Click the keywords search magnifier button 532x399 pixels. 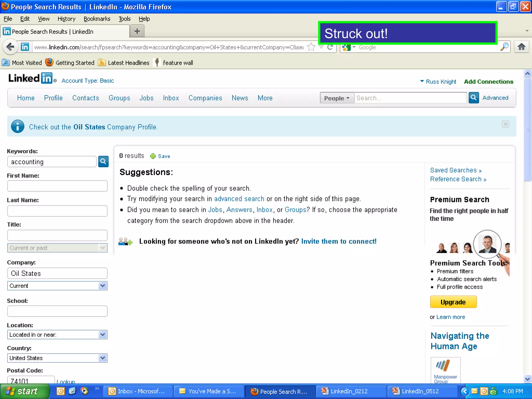(x=103, y=162)
